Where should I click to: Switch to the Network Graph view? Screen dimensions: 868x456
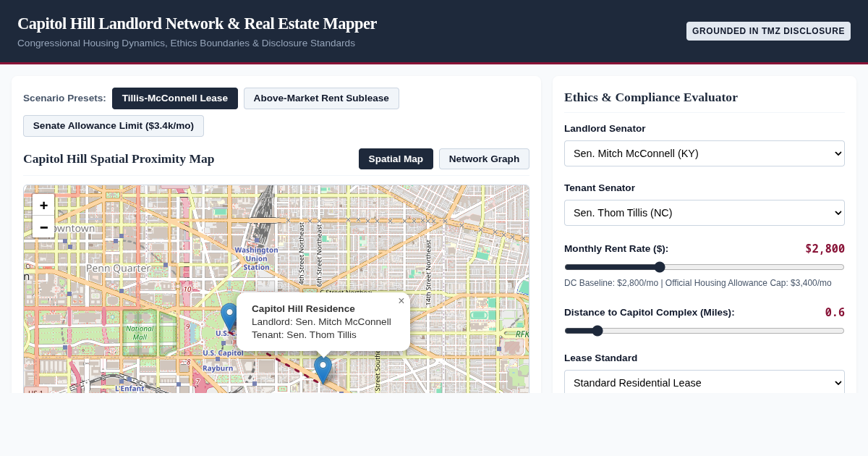pos(484,159)
